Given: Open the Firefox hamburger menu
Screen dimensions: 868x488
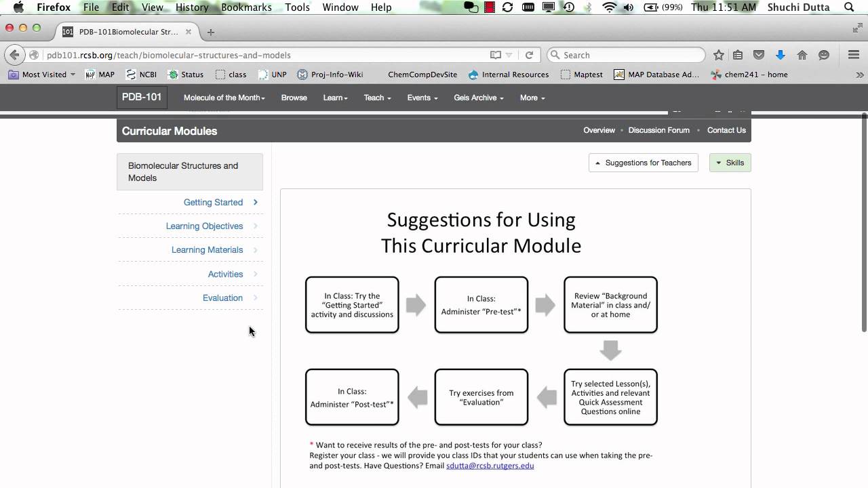Looking at the screenshot, I should 854,55.
